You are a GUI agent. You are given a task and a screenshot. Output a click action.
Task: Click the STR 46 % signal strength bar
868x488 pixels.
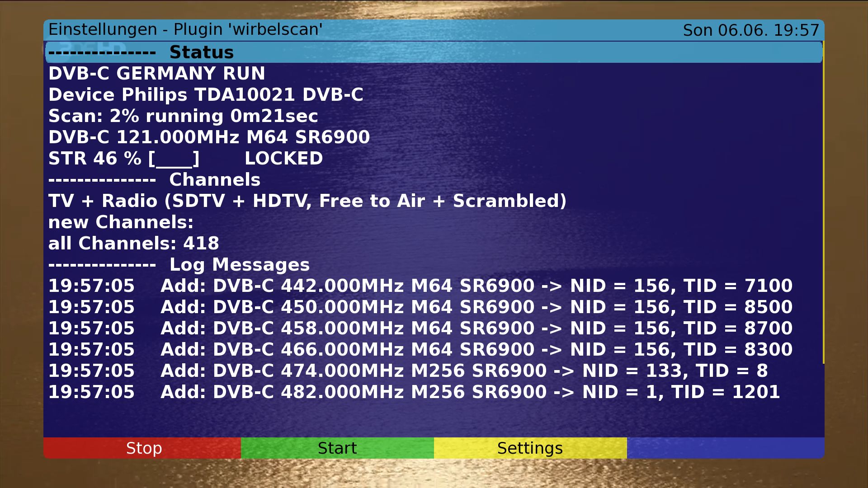coord(174,159)
